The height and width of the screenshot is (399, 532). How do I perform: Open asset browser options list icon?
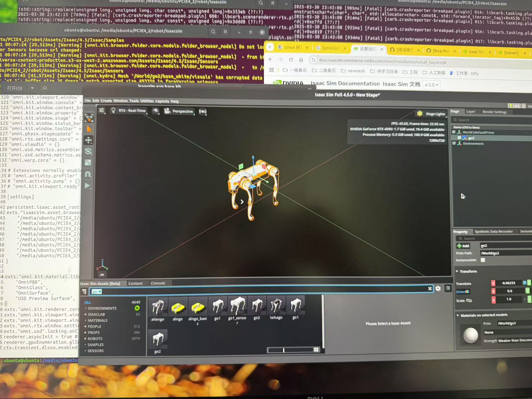pos(448,288)
